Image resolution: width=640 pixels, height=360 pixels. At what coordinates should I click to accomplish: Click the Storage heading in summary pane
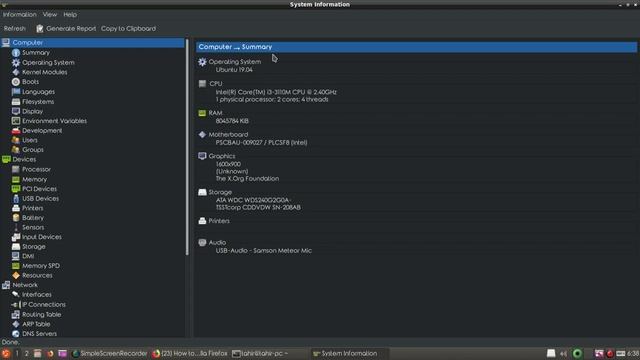(x=220, y=192)
